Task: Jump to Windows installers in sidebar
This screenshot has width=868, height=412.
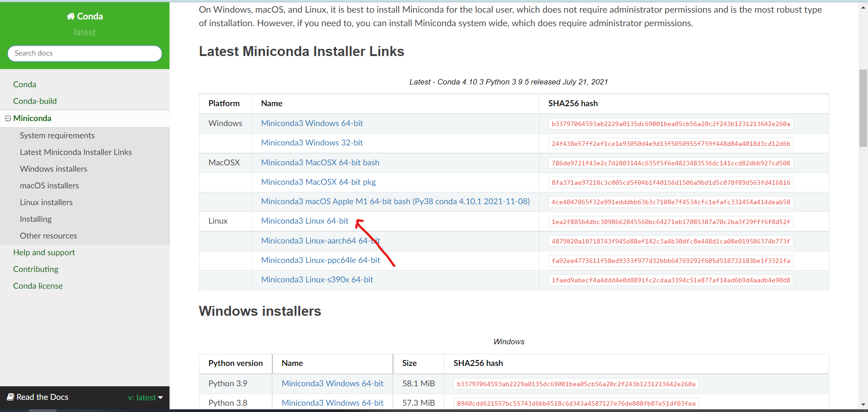Action: [x=53, y=169]
